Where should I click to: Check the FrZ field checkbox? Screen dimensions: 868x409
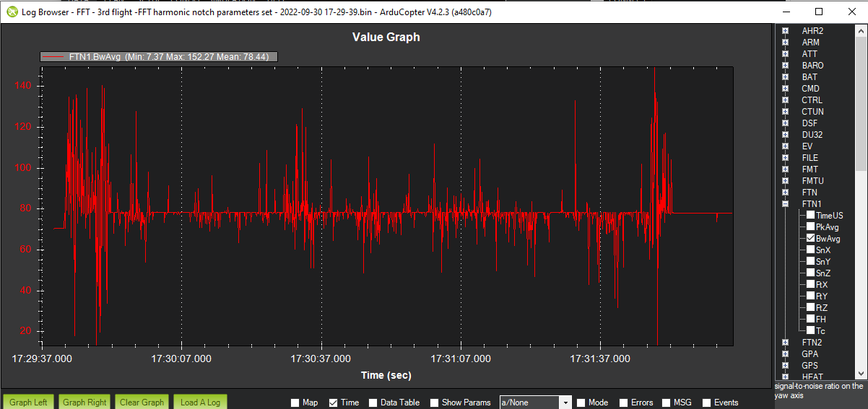(811, 307)
